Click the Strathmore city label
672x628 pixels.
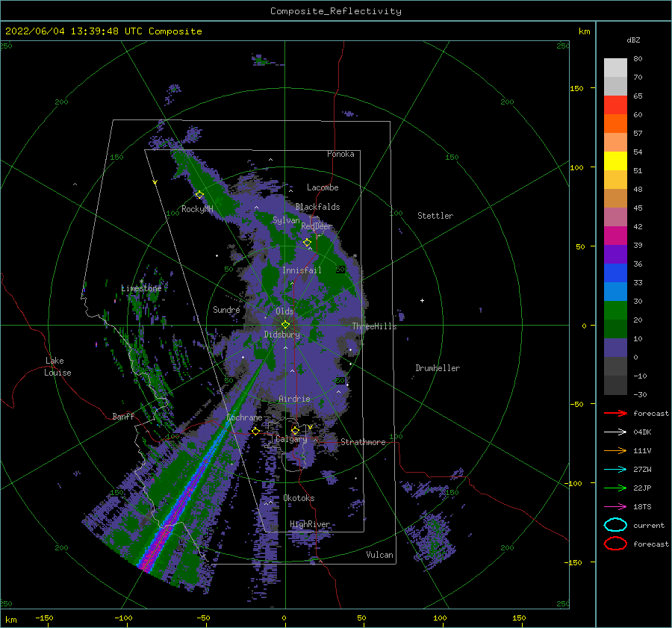tap(363, 442)
